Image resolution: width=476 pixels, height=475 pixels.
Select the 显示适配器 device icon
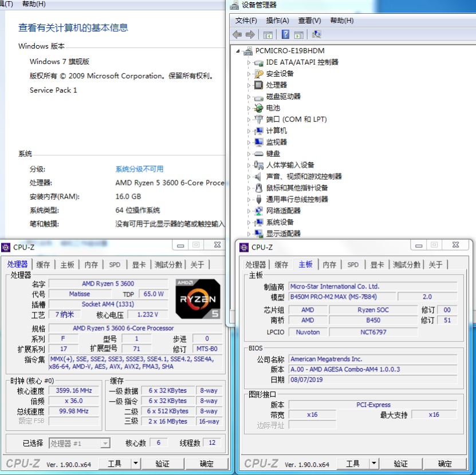258,233
